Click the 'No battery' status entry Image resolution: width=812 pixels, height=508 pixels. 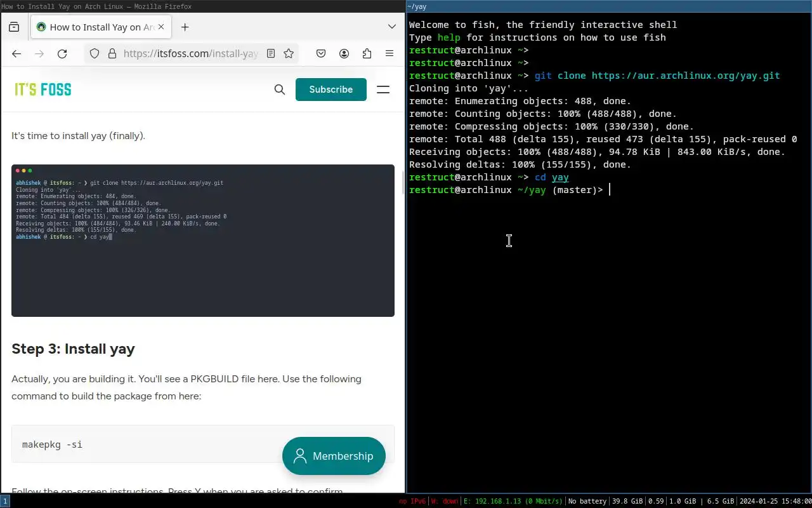click(587, 501)
